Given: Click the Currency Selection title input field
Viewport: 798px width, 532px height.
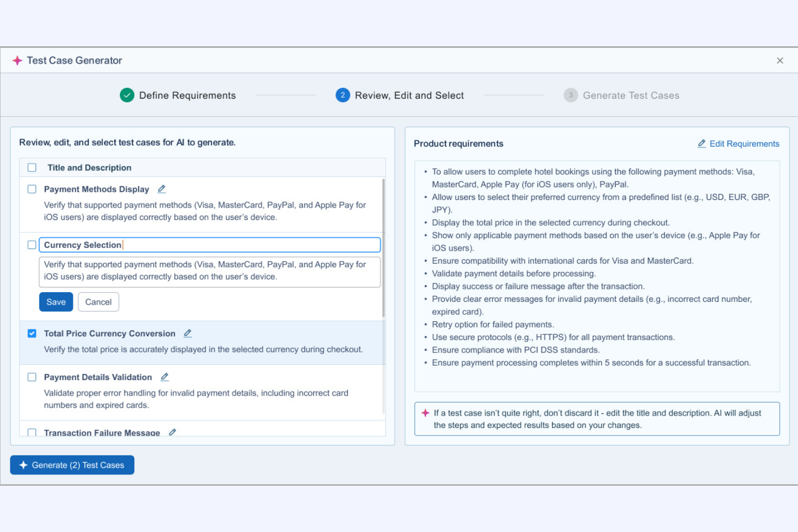Looking at the screenshot, I should 209,245.
